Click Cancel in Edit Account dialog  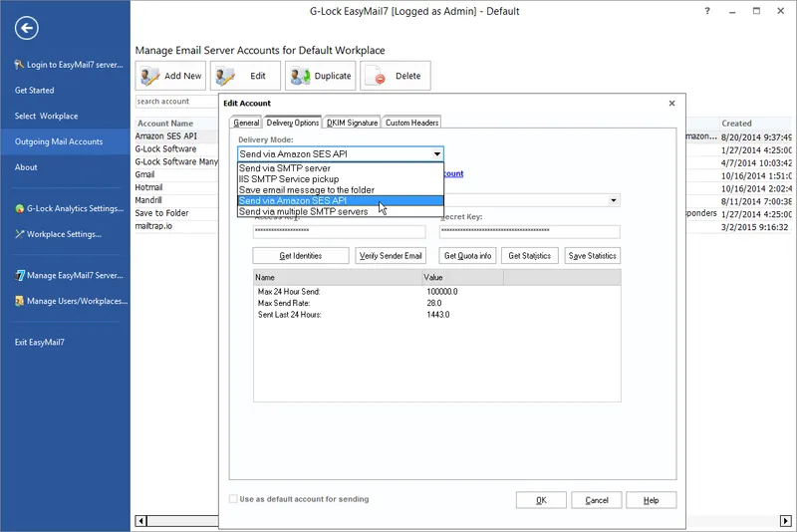click(597, 500)
